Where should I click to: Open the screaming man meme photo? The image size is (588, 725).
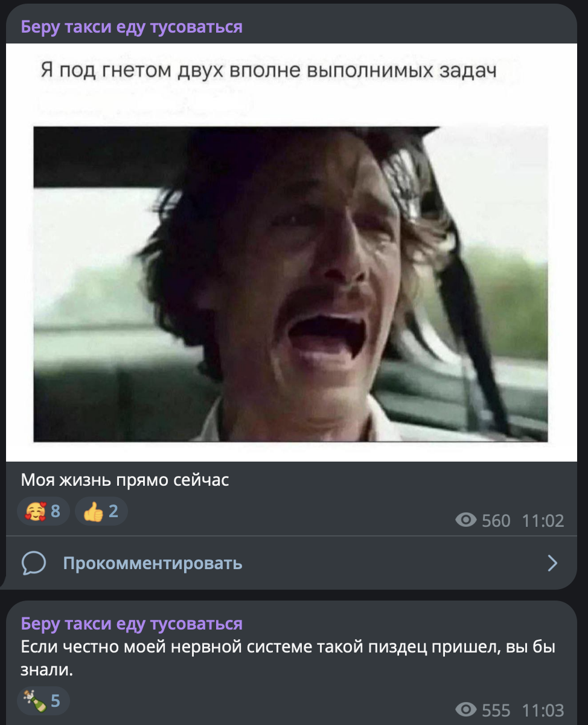[291, 284]
